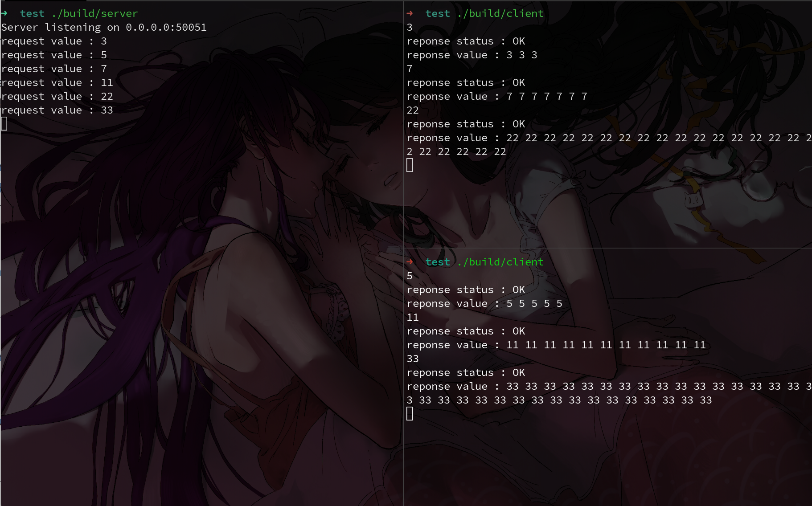Click 'reponse status : OK' below input 7
Image resolution: width=812 pixels, height=506 pixels.
(x=466, y=83)
